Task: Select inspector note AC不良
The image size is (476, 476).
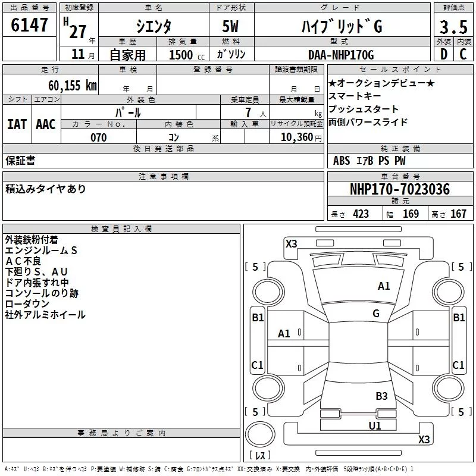Action: point(23,261)
